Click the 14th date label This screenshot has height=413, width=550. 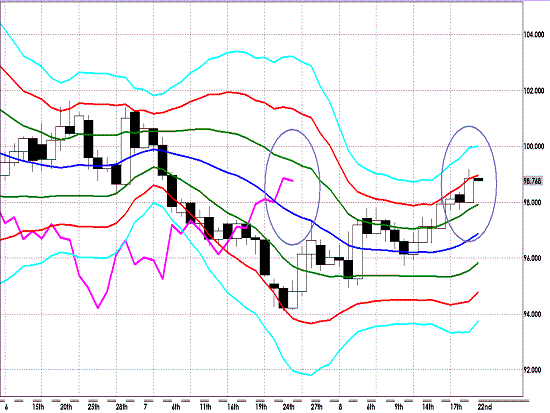pos(428,407)
